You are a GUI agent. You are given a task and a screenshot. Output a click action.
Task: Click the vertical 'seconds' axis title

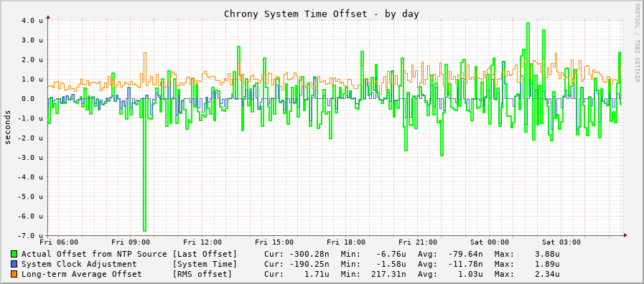click(7, 127)
